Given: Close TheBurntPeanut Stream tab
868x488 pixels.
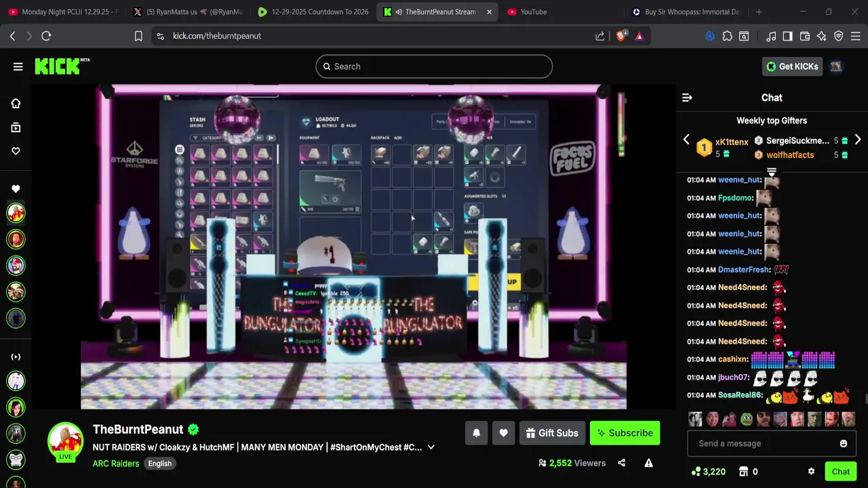Looking at the screenshot, I should 489,12.
